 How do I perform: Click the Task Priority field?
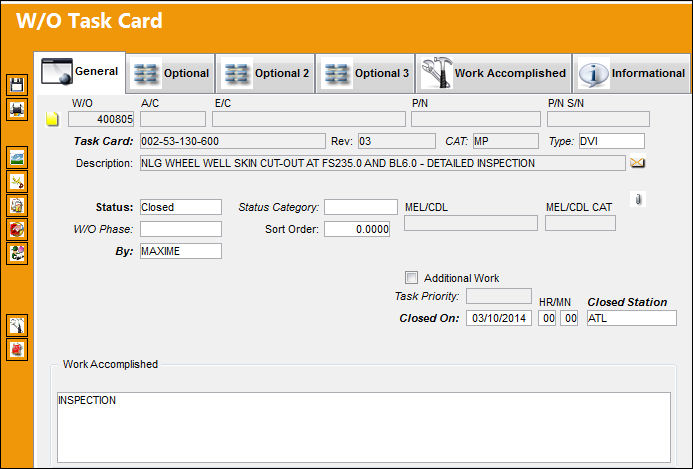tap(499, 296)
